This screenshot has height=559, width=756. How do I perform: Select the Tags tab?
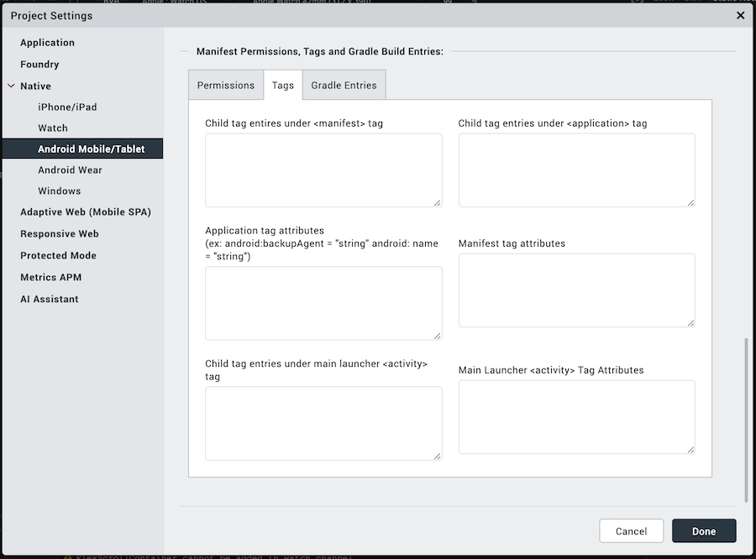click(283, 85)
